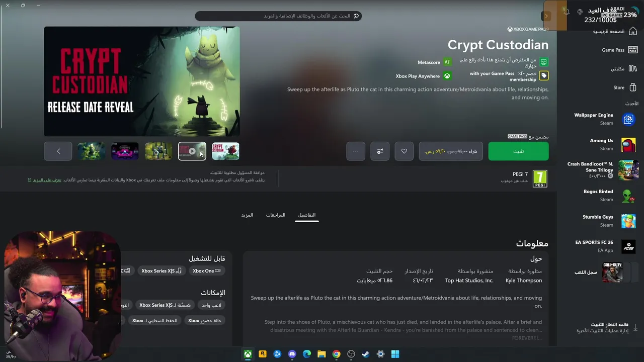This screenshot has height=362, width=644.
Task: Open OBS Studio from the taskbar
Action: tap(351, 354)
